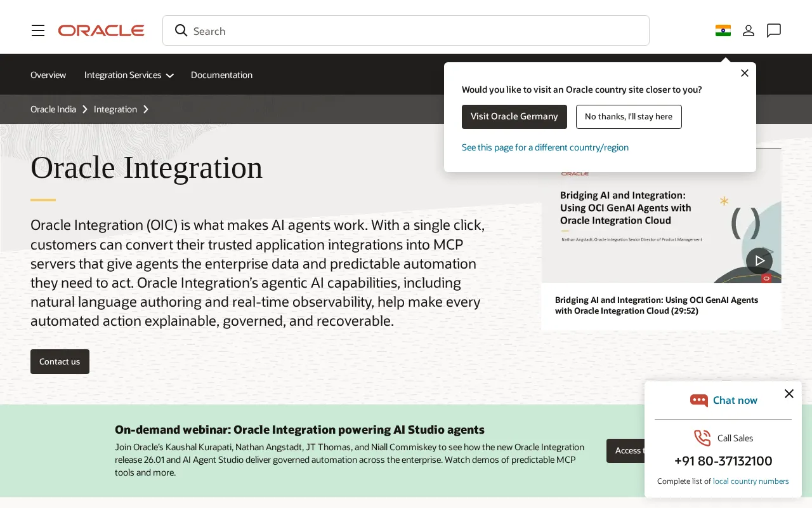812x508 pixels.
Task: Click the Call Sales phone icon
Action: (702, 438)
